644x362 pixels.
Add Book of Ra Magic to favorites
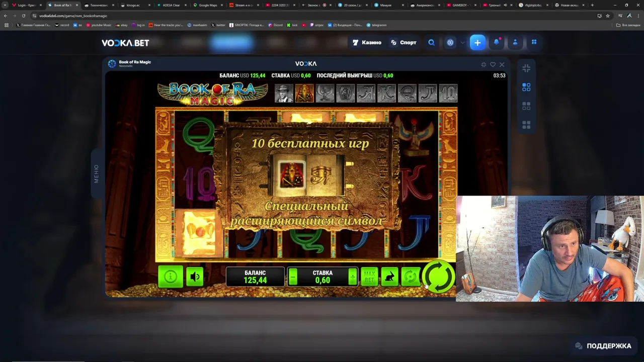[x=493, y=64]
